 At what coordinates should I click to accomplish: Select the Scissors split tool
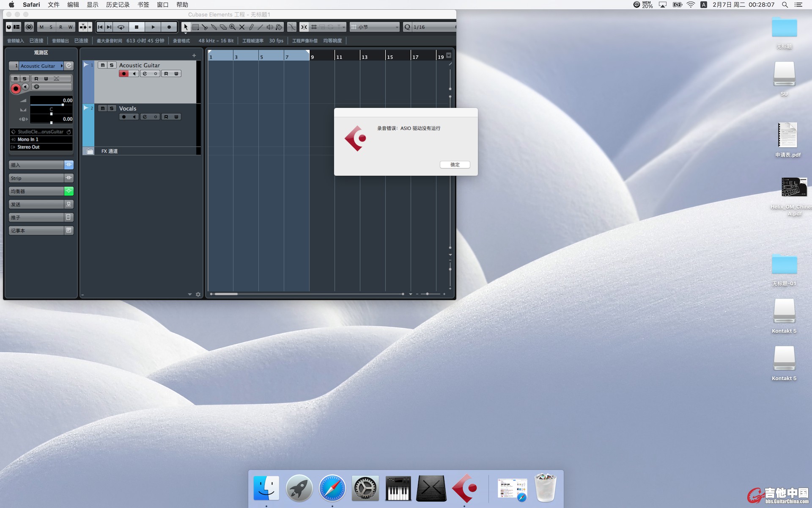205,27
